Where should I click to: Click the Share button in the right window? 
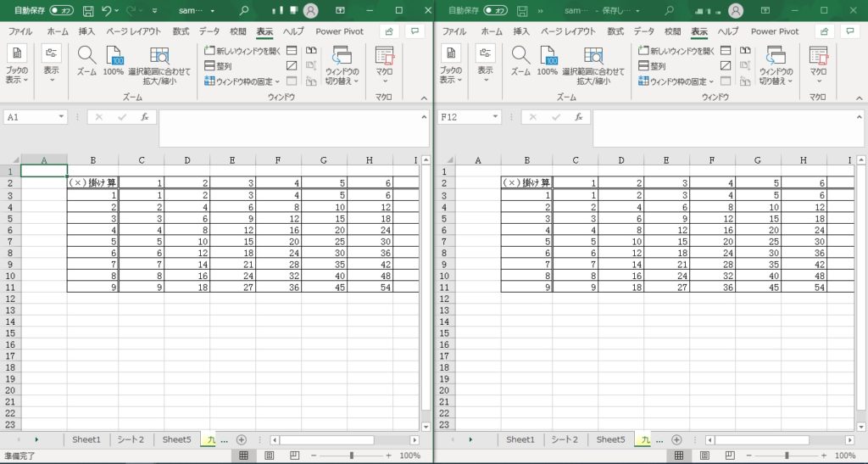click(822, 31)
